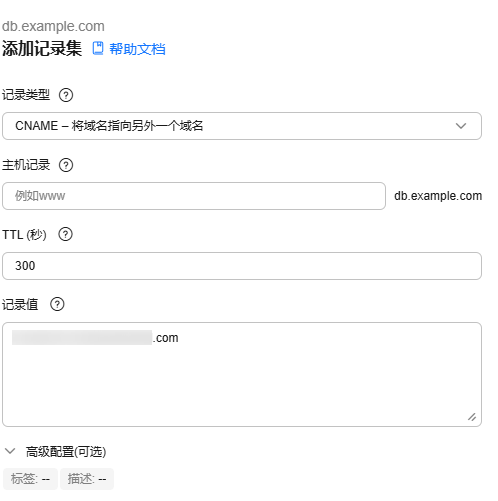Click the db.example.com suffix beside host input
This screenshot has height=501, width=498.
tap(438, 196)
